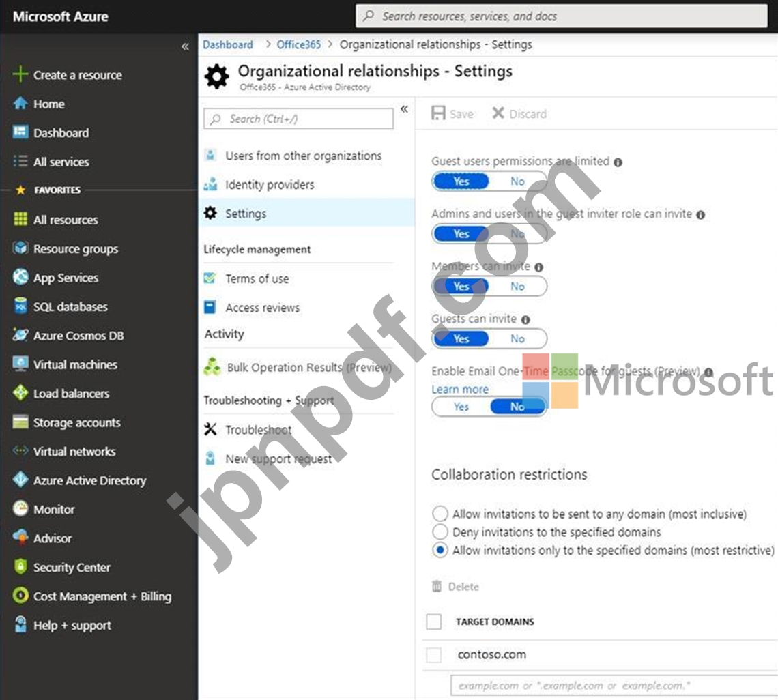Select Allow invitations to any domain radio button

pyautogui.click(x=440, y=514)
